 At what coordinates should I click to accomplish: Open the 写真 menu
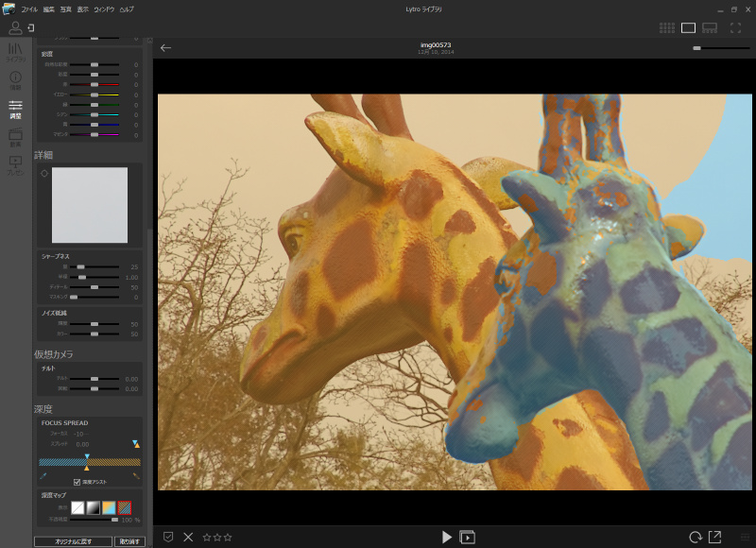65,9
